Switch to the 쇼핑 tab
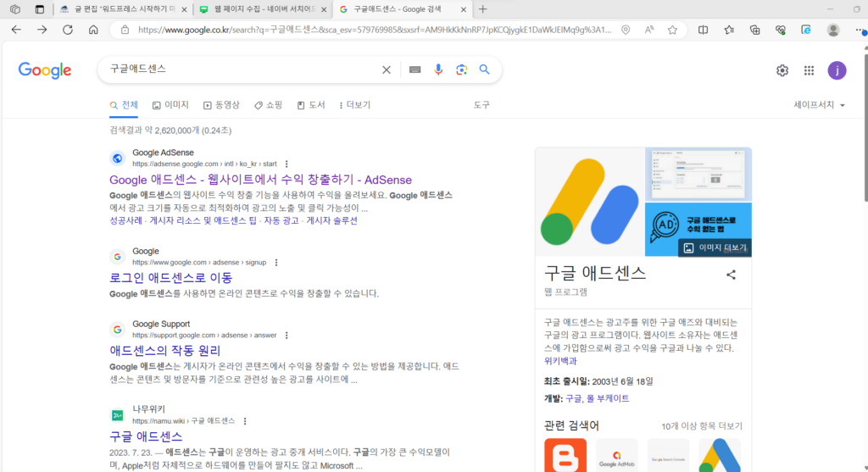Image resolution: width=868 pixels, height=472 pixels. [x=269, y=105]
